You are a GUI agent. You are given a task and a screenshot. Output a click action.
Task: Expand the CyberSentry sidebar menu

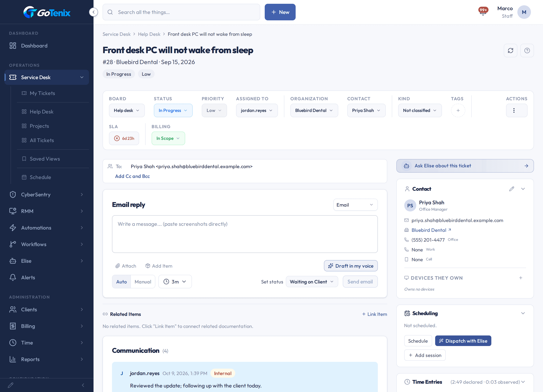[47, 194]
